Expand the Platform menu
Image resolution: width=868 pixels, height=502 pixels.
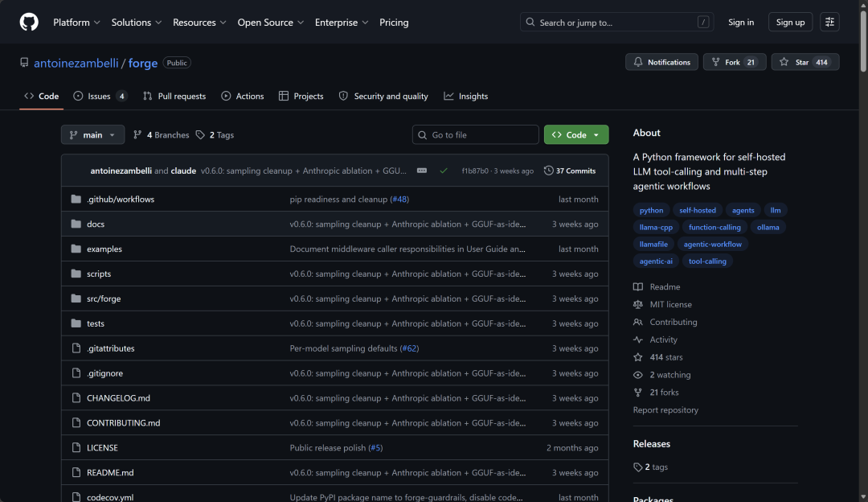coord(76,23)
